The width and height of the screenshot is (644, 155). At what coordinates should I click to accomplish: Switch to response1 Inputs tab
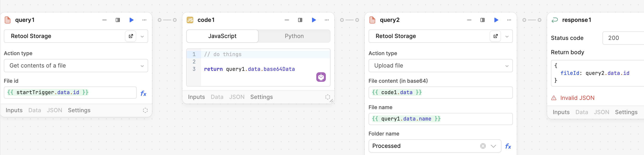pos(561,112)
